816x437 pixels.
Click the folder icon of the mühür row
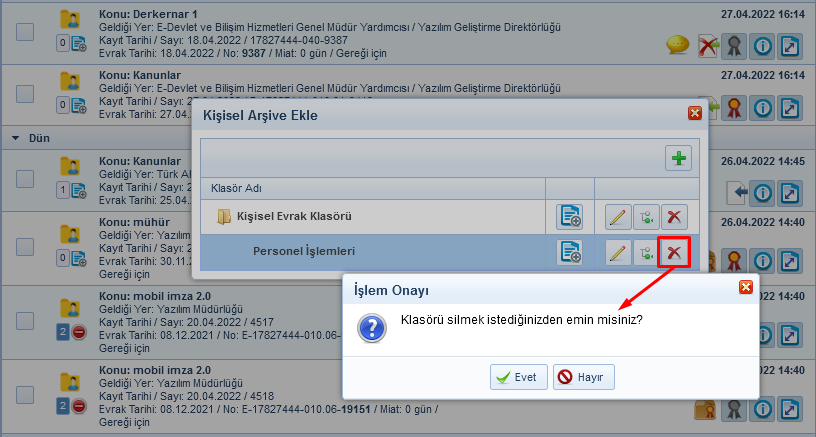(70, 234)
